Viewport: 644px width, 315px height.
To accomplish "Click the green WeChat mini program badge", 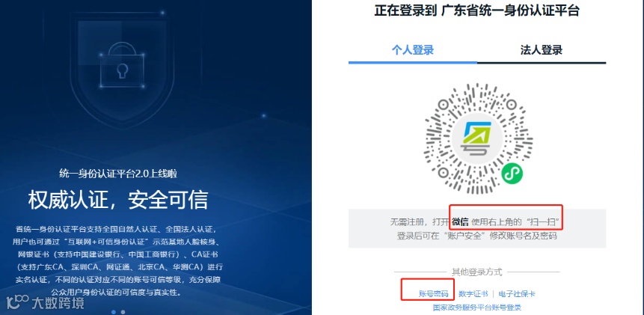I will pyautogui.click(x=512, y=173).
